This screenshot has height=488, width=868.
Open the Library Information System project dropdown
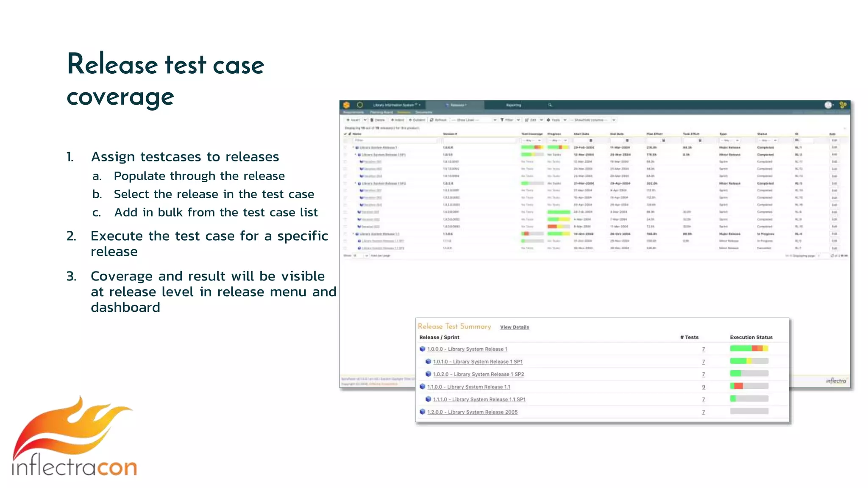tap(396, 105)
